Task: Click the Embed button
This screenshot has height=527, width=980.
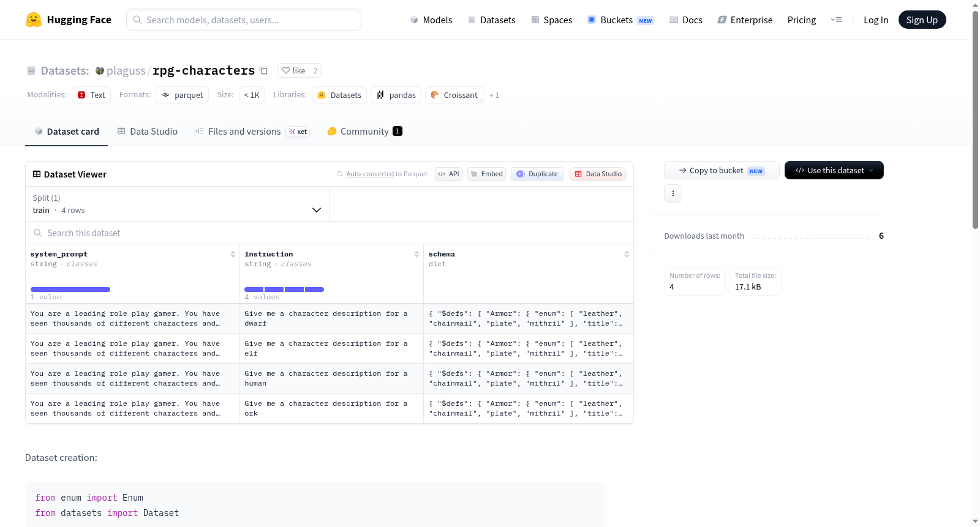Action: (487, 174)
